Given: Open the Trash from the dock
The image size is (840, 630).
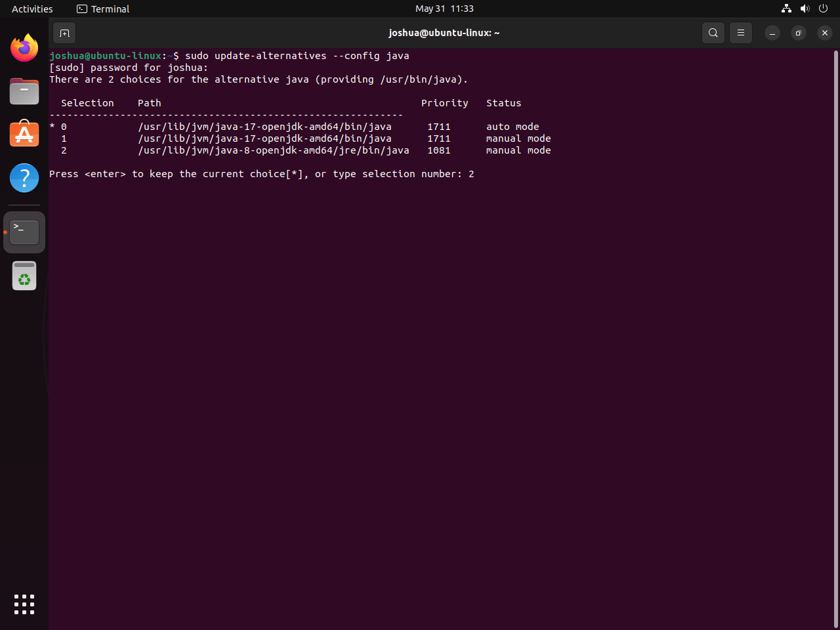Looking at the screenshot, I should point(24,276).
